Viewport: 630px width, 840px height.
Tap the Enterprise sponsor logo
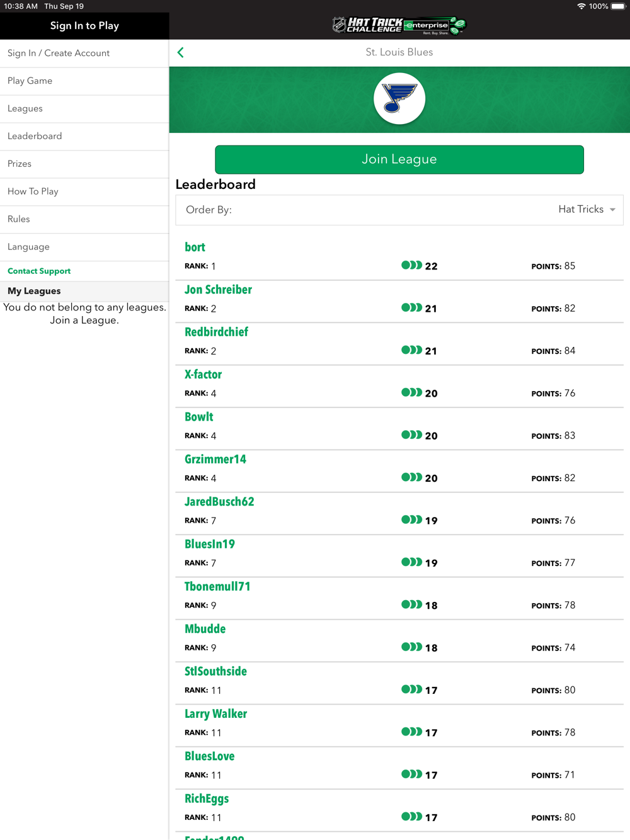[x=435, y=26]
